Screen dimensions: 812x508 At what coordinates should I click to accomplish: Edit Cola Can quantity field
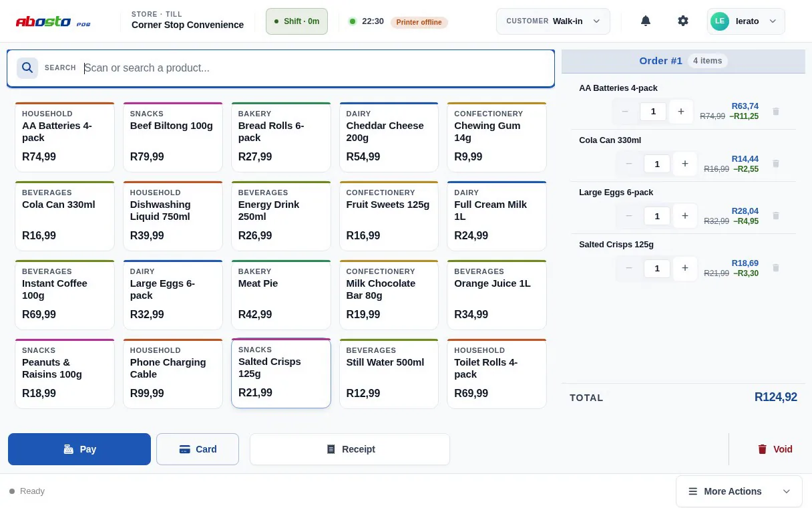(657, 164)
